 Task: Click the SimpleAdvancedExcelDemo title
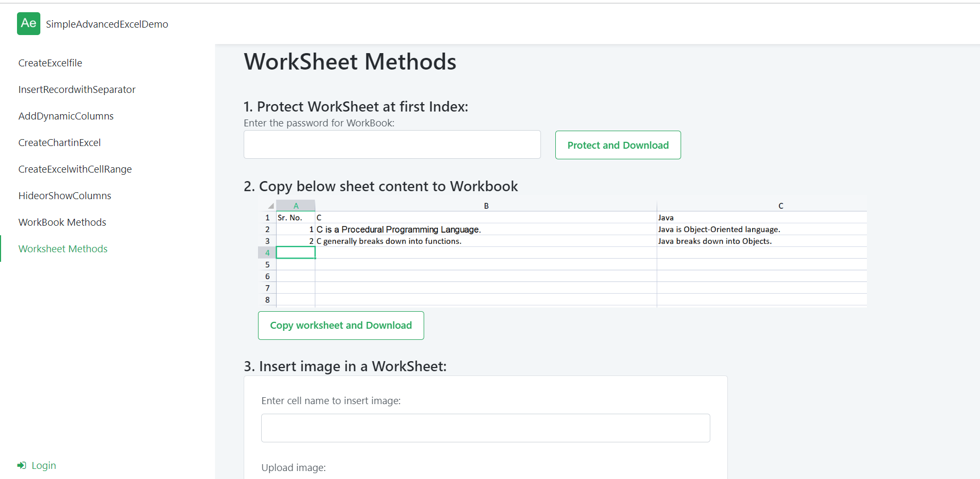(107, 24)
